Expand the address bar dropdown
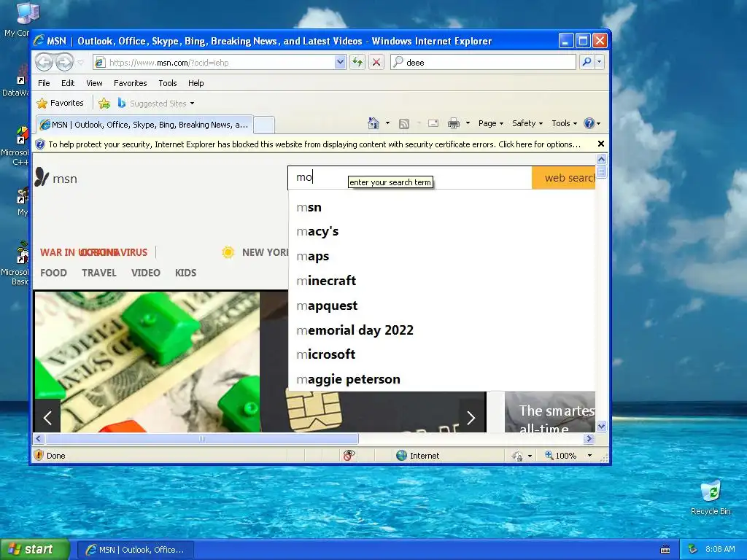This screenshot has height=560, width=747. pos(340,62)
